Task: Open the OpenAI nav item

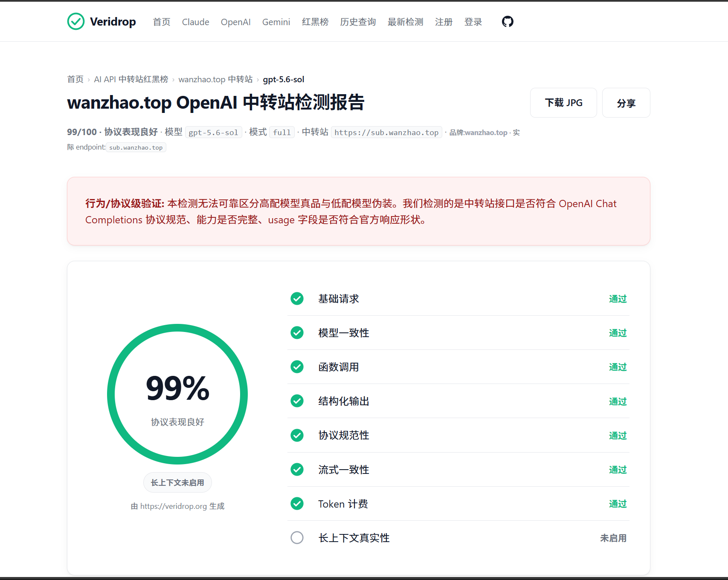Action: click(235, 22)
